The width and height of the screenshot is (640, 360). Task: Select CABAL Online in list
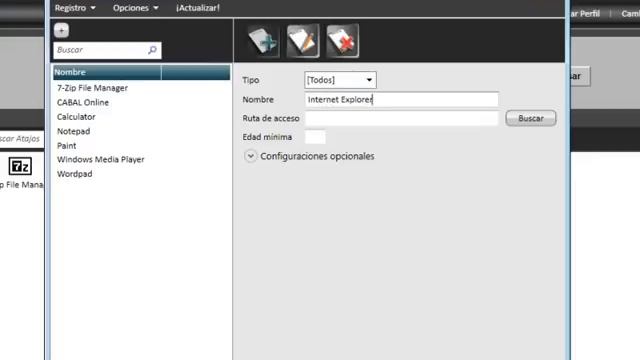(x=83, y=102)
